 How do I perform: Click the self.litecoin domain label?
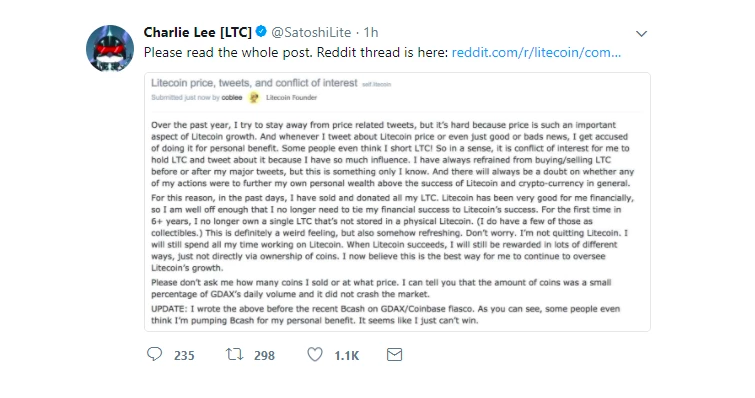click(377, 84)
